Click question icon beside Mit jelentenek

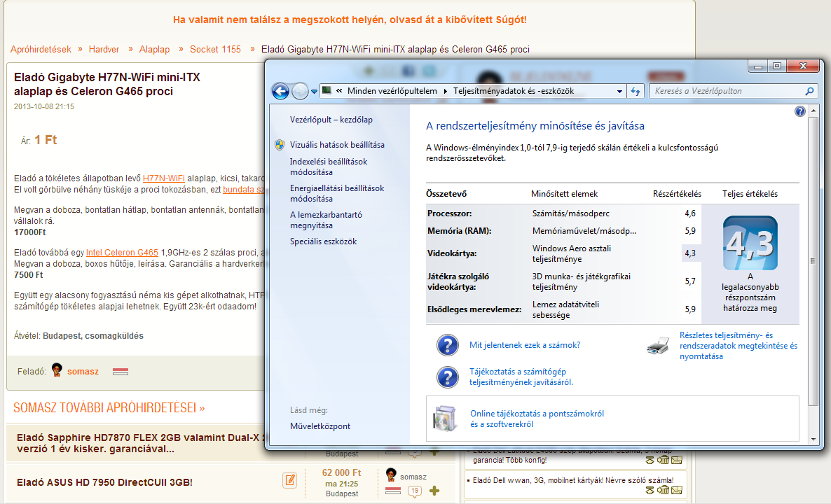(x=447, y=344)
